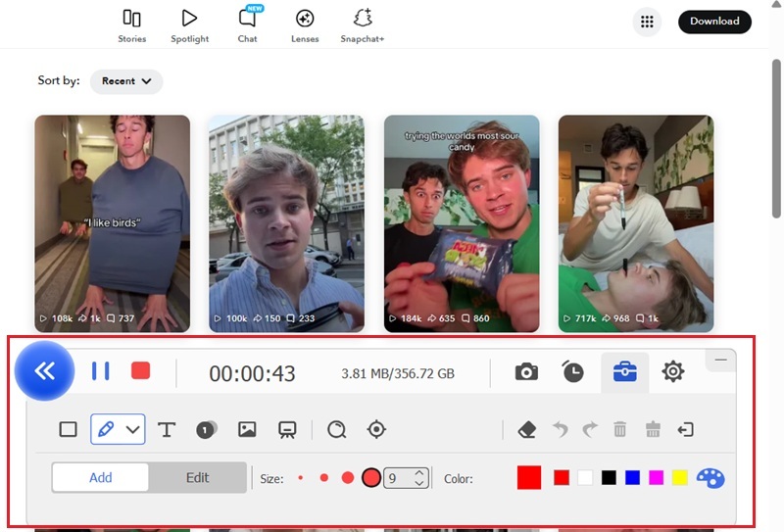784x532 pixels.
Task: Switch to the Edit tab
Action: pyautogui.click(x=198, y=477)
